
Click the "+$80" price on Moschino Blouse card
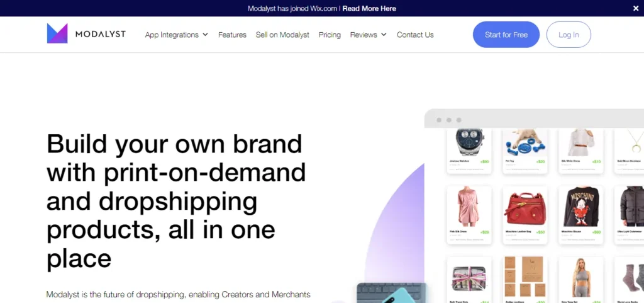596,232
